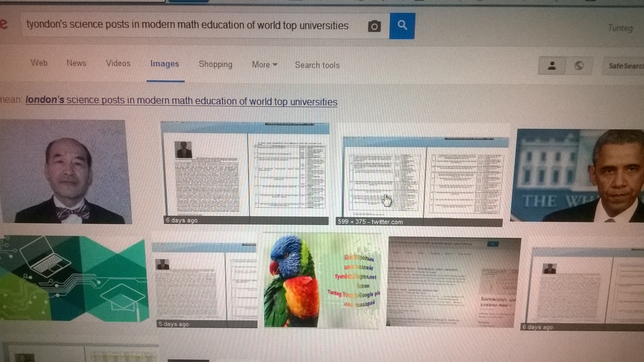This screenshot has width=644, height=362.
Task: Open the green laptop and graduation cap graphic
Action: 74,278
